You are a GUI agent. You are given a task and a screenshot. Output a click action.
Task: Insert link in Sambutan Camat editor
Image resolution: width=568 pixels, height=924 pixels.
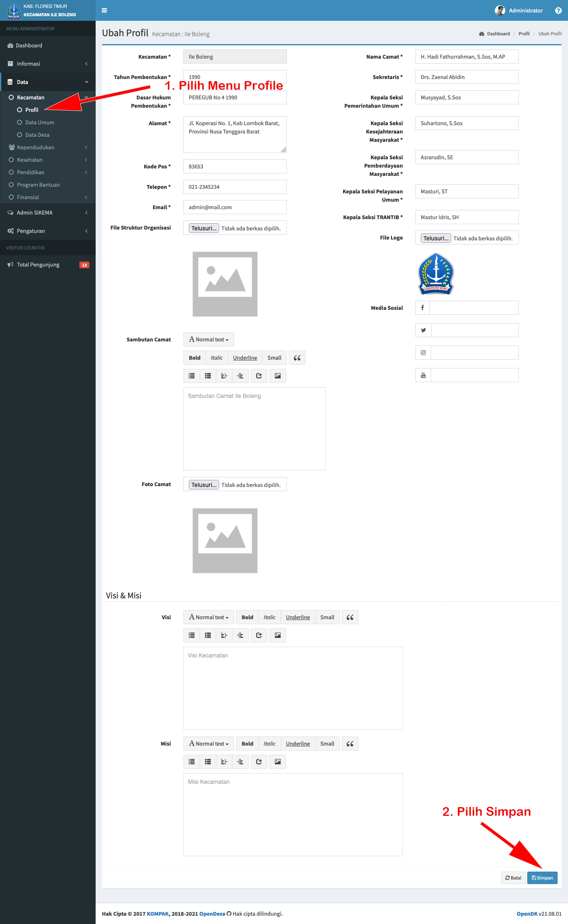(259, 376)
